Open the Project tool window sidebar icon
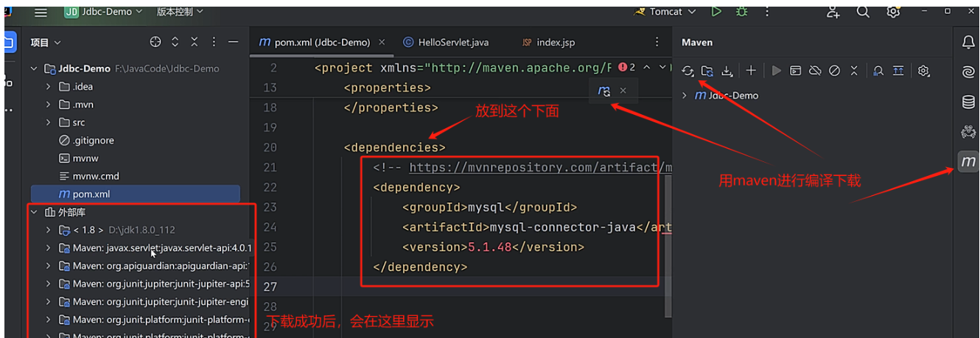 (x=9, y=42)
